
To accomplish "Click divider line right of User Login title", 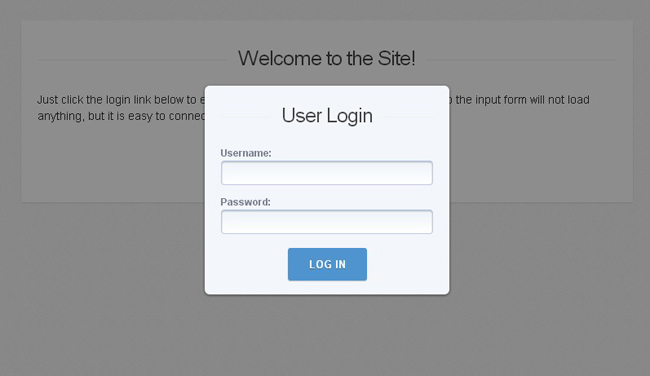I will tap(407, 116).
